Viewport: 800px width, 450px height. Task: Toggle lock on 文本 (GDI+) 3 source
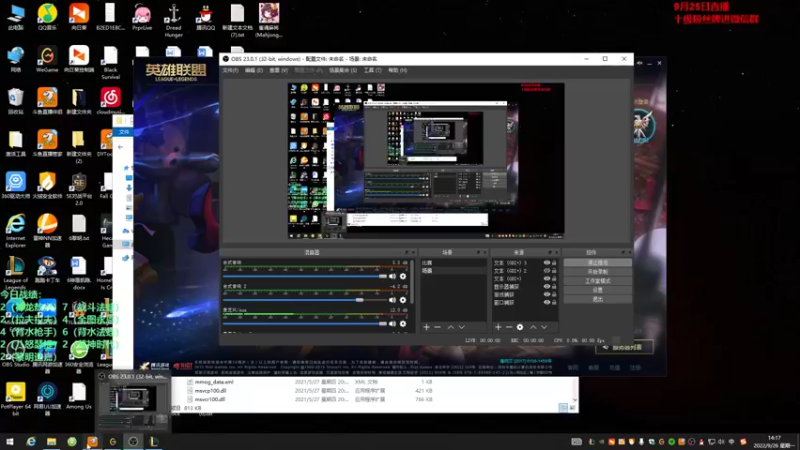[554, 263]
